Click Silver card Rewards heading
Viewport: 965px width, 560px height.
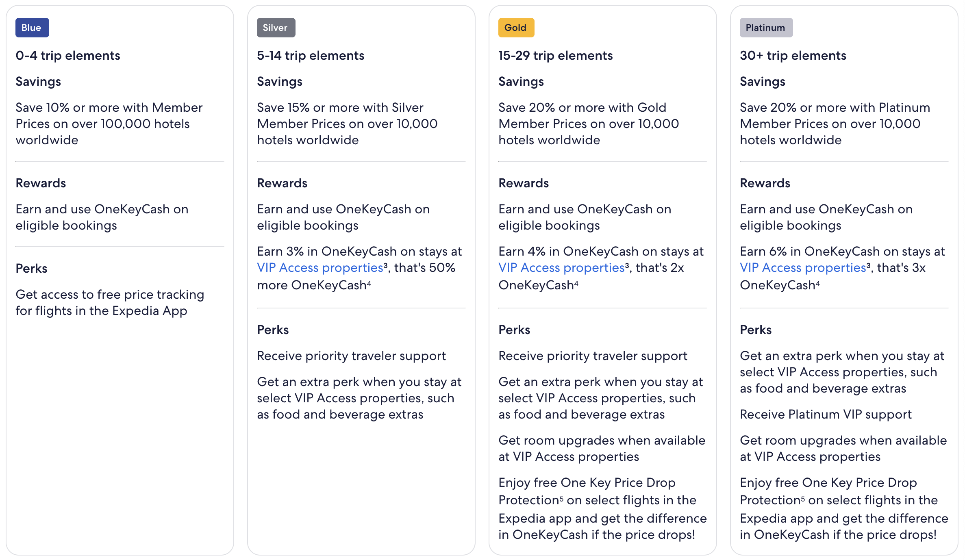click(x=282, y=183)
